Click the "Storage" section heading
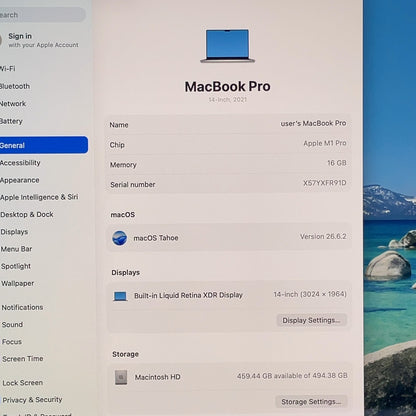416x416 pixels. (125, 354)
